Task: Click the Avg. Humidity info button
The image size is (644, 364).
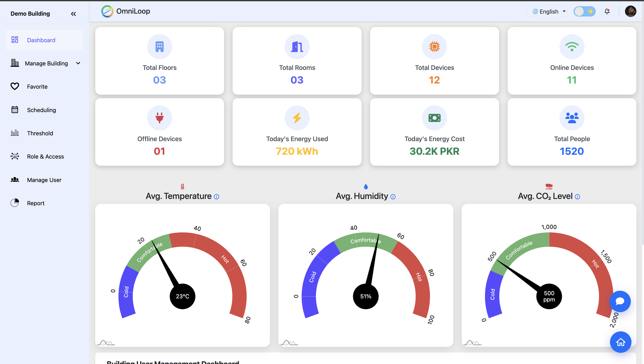Action: pos(393,197)
